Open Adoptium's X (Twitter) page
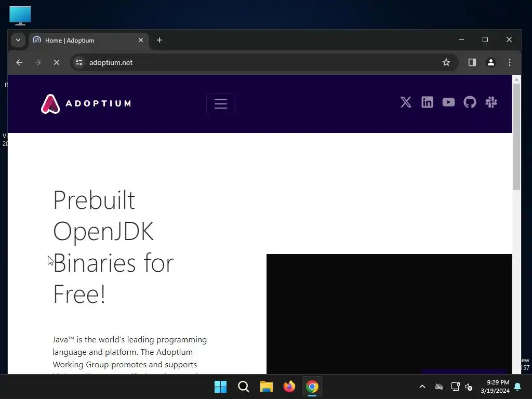Viewport: 532px width, 399px height. click(406, 102)
